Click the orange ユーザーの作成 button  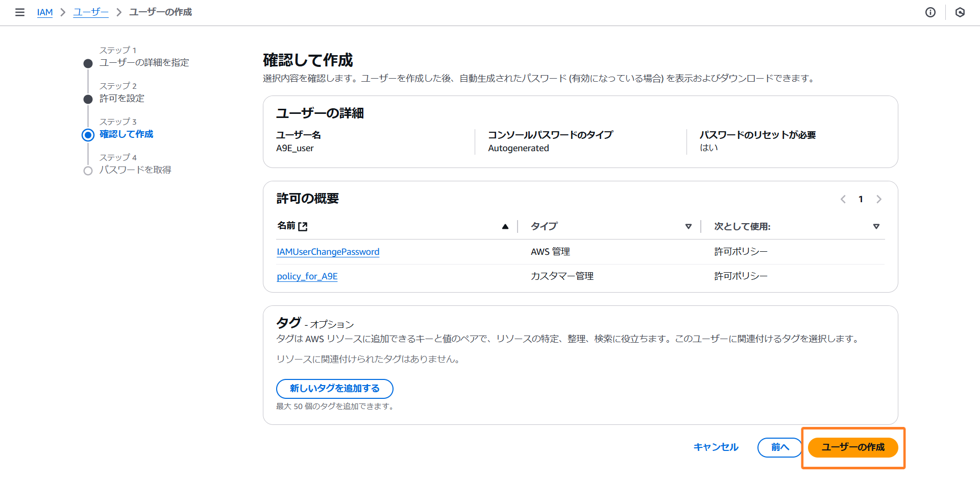pyautogui.click(x=852, y=447)
